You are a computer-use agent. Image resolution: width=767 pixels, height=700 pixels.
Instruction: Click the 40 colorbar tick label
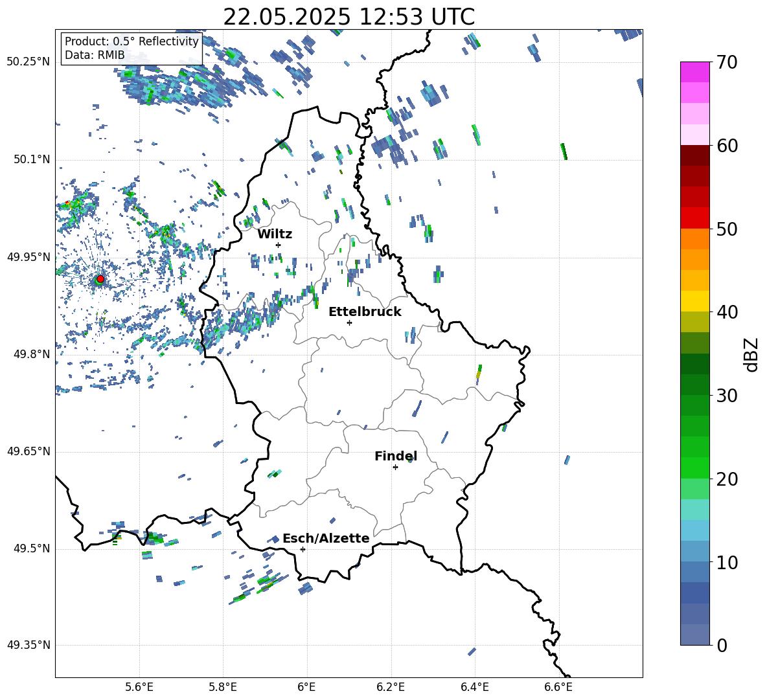727,312
